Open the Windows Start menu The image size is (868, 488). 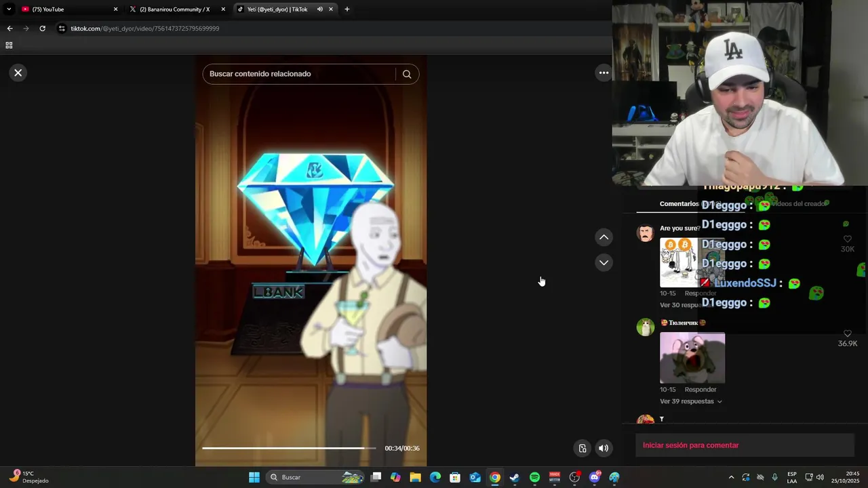pos(254,477)
